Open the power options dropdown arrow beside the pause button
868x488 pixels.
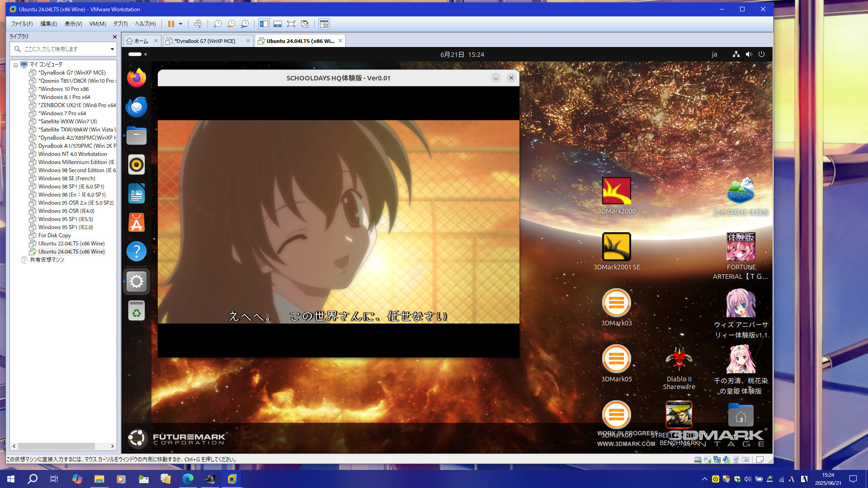click(180, 24)
